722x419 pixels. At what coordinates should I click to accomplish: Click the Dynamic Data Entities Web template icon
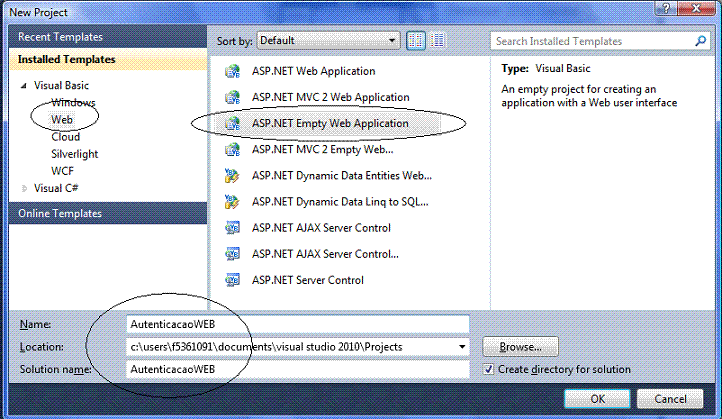click(x=233, y=176)
